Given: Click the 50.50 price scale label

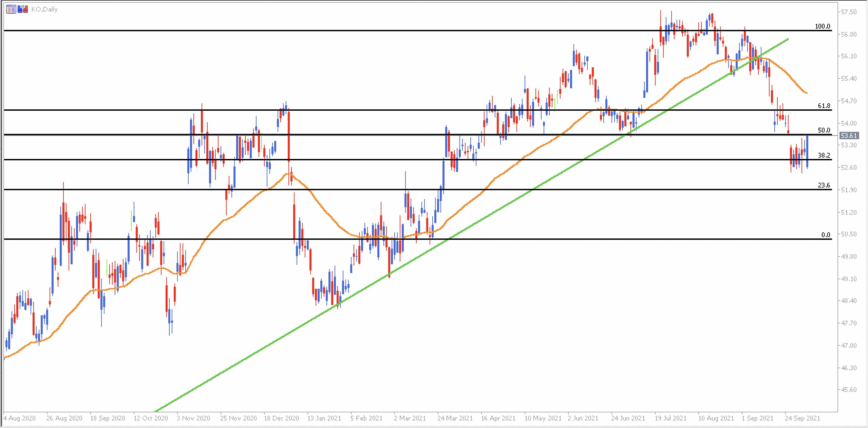Looking at the screenshot, I should pos(849,234).
